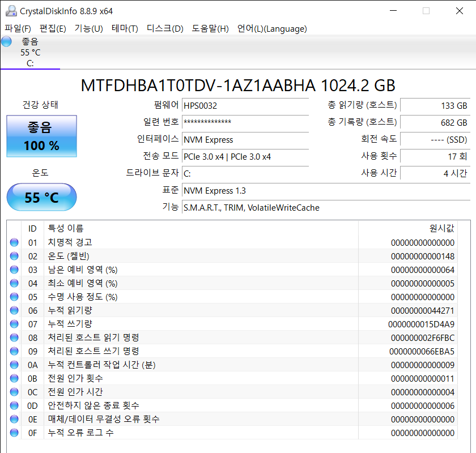Click the status orb for 0B 전원 인가 횟수
The width and height of the screenshot is (476, 453).
(x=14, y=378)
